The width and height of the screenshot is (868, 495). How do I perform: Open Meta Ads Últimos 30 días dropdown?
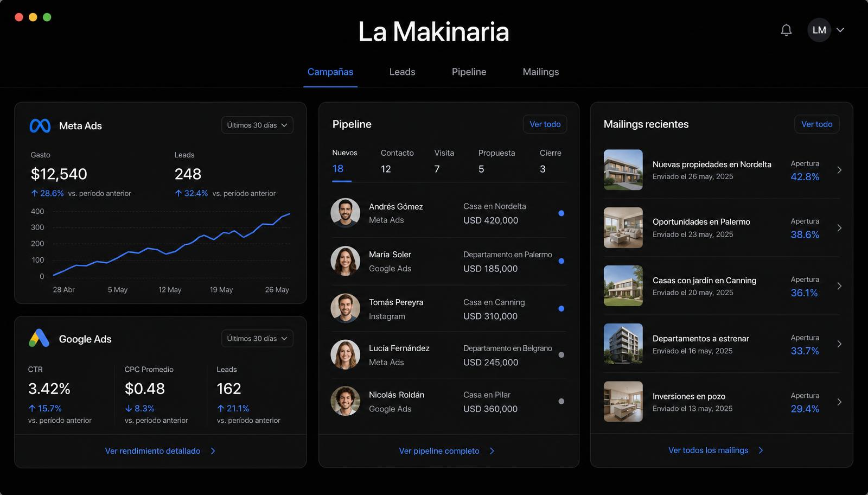[257, 125]
